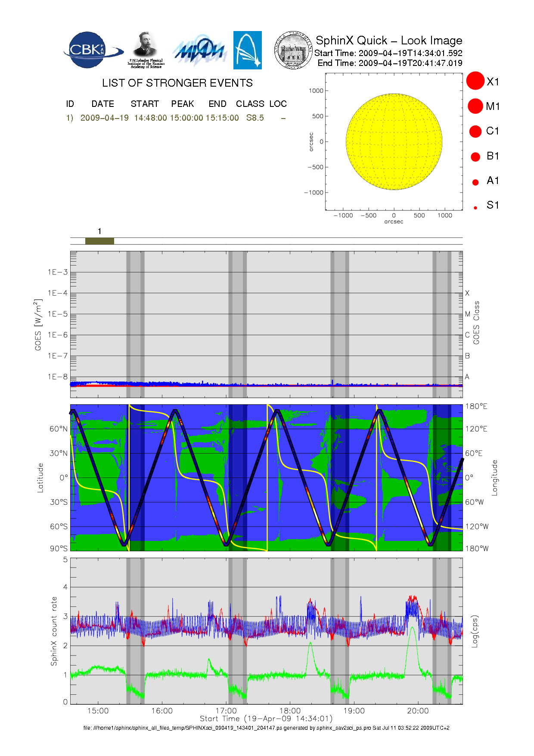
Task: Click the P.N. Lebedev Physical Institute portrait logo
Action: point(146,50)
